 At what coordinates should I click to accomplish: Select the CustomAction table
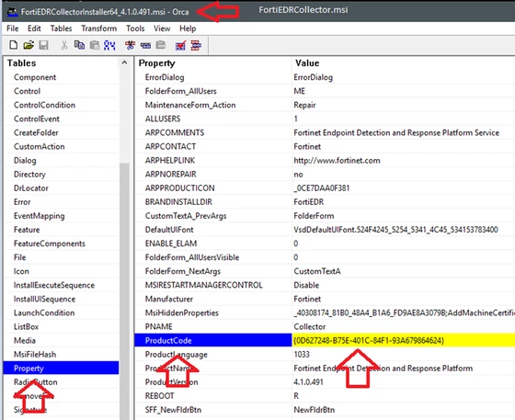tap(39, 146)
